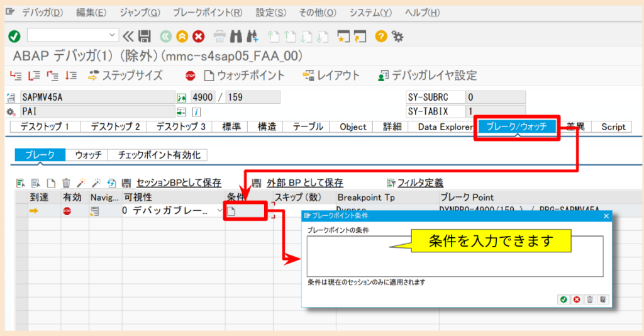Click the 条件 page icon in breakpoint row
This screenshot has width=644, height=336.
pos(231,211)
